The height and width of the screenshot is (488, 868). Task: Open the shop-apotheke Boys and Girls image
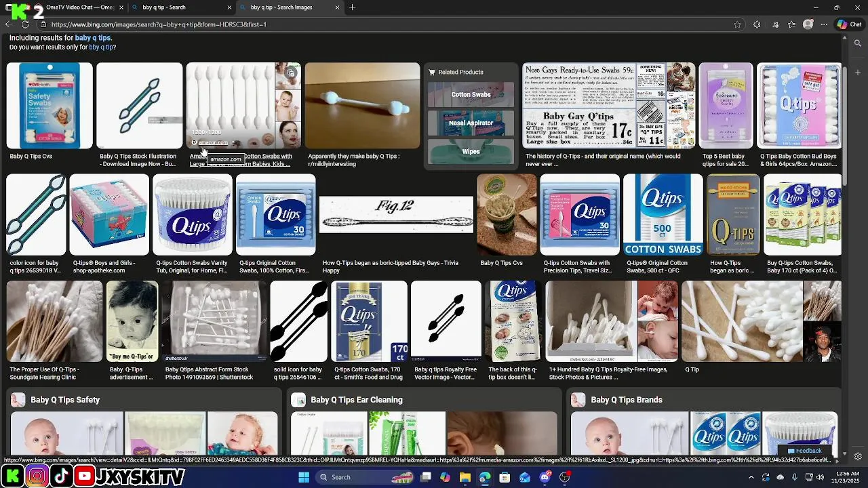point(108,215)
